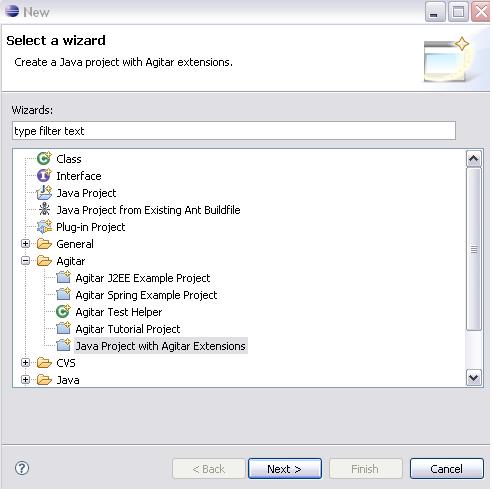Expand the CVS folder
The height and width of the screenshot is (493, 493).
[25, 363]
